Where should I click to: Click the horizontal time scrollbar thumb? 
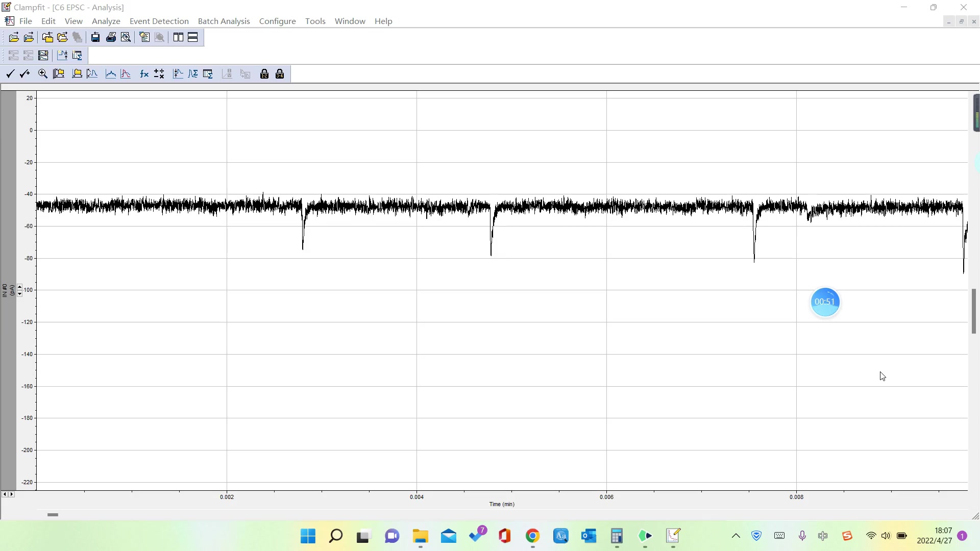click(x=53, y=515)
